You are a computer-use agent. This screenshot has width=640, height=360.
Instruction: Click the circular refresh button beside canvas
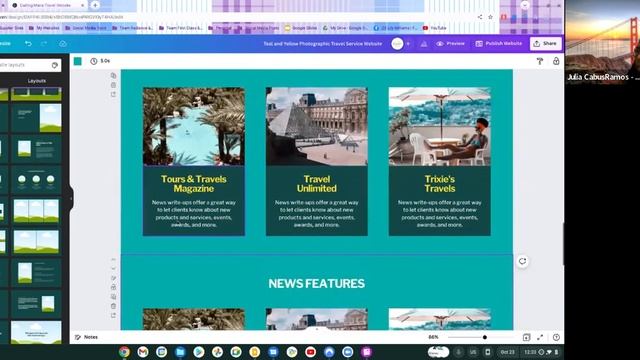pyautogui.click(x=522, y=261)
